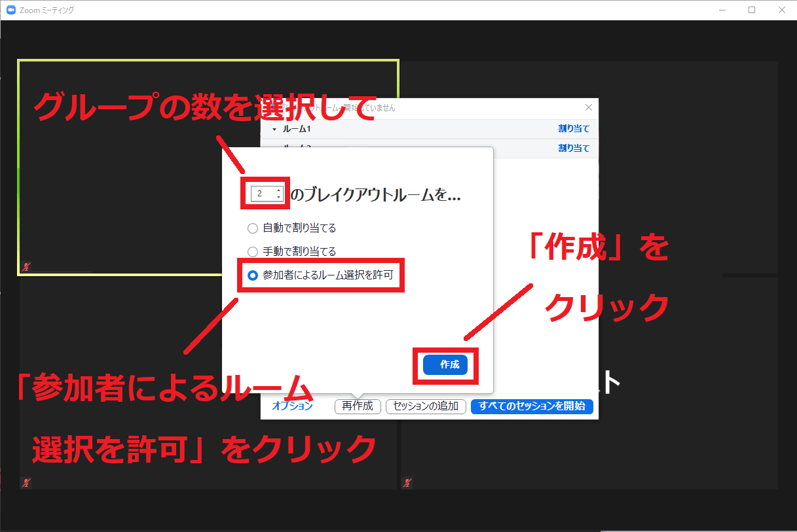Click the Zoom app icon in title bar
The image size is (797, 532).
[x=10, y=10]
